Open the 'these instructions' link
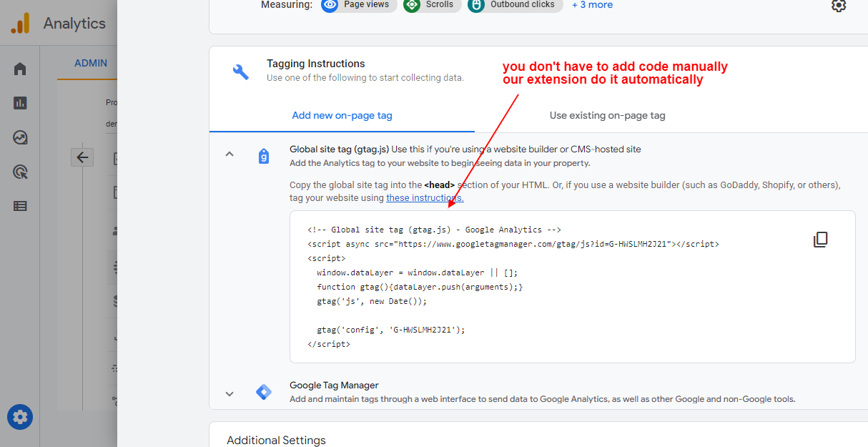This screenshot has width=868, height=447. point(425,198)
